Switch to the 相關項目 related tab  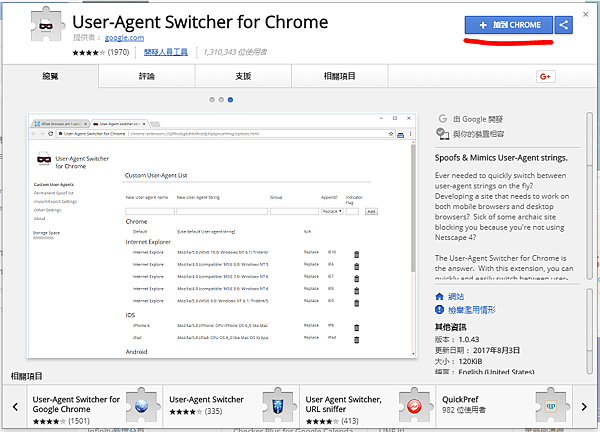coord(339,76)
